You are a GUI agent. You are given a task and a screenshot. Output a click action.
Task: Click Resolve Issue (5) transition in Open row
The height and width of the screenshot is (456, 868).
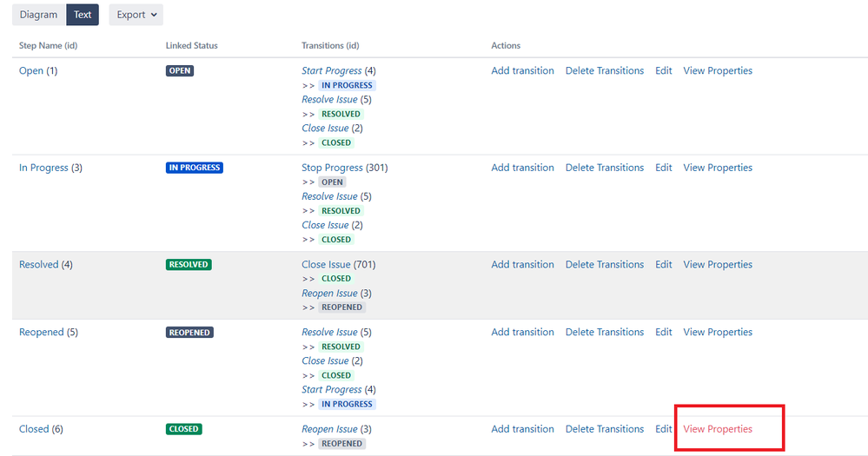(329, 100)
